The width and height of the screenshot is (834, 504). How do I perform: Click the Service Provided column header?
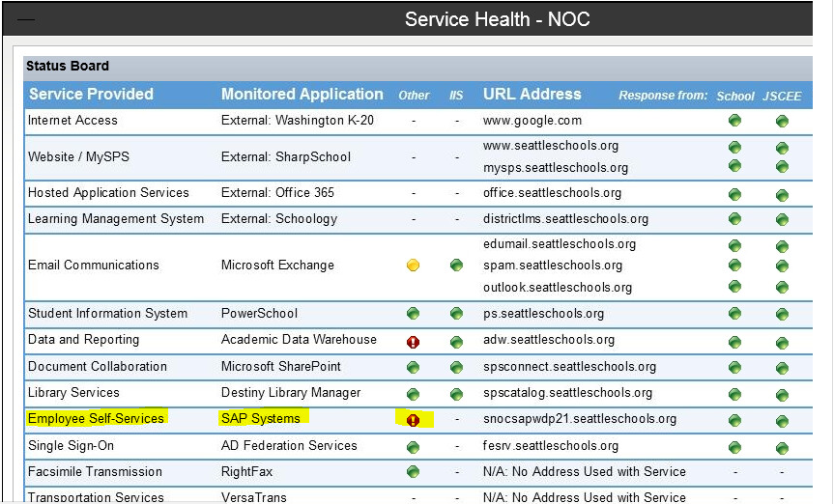coord(91,94)
